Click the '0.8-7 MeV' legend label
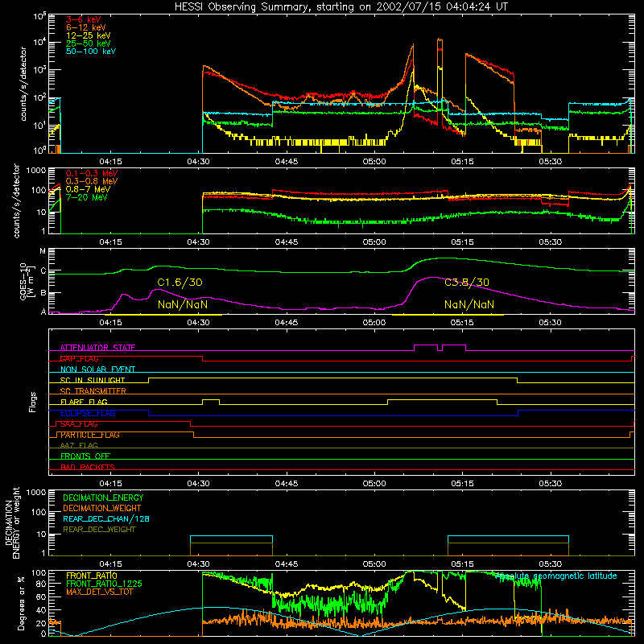This screenshot has height=644, width=644. pos(88,189)
